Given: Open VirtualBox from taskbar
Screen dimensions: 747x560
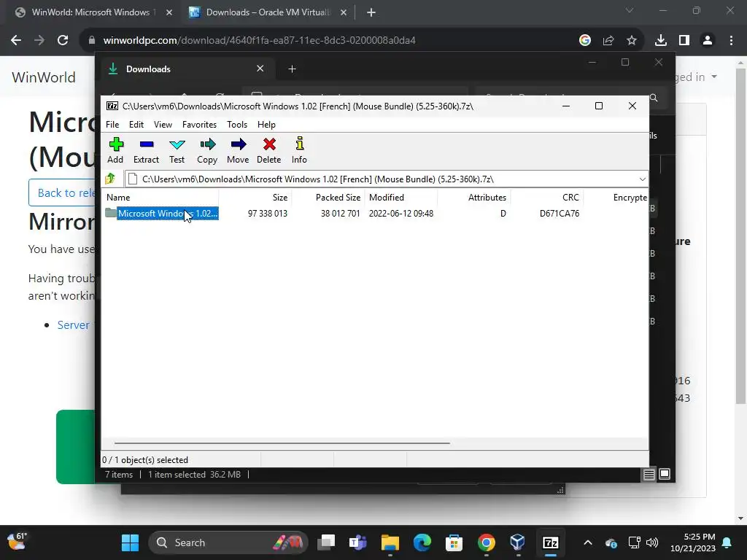Looking at the screenshot, I should (x=517, y=542).
